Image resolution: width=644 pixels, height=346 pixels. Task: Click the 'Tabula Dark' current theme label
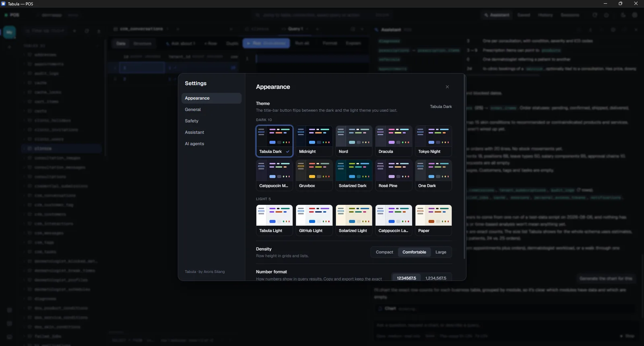pos(441,107)
